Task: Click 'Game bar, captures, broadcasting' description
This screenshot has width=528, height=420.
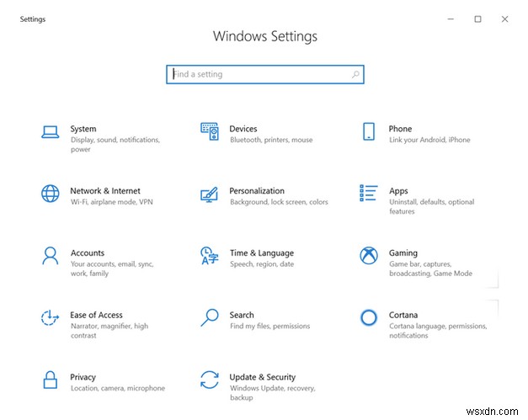Action: [430, 268]
